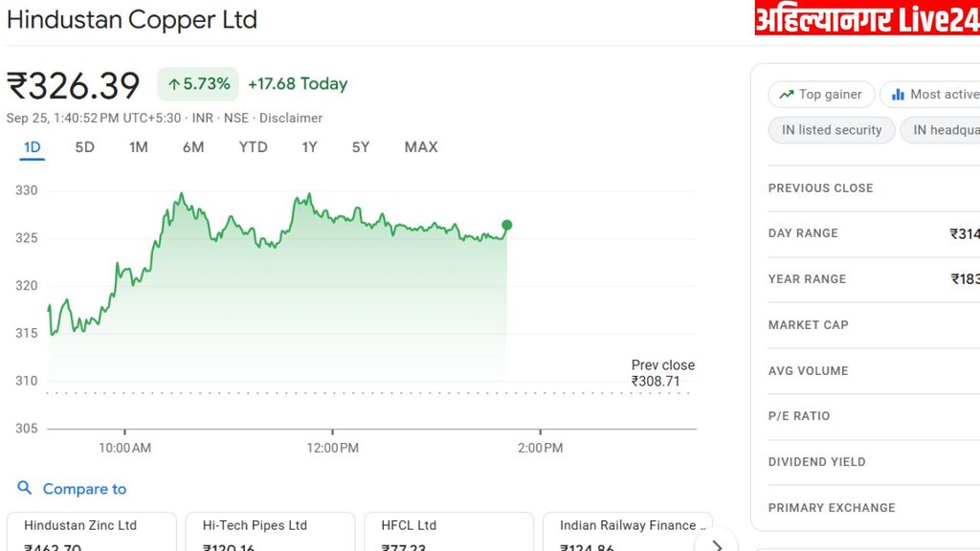Click the Most active bar chart icon
The width and height of the screenshot is (980, 551).
[898, 95]
